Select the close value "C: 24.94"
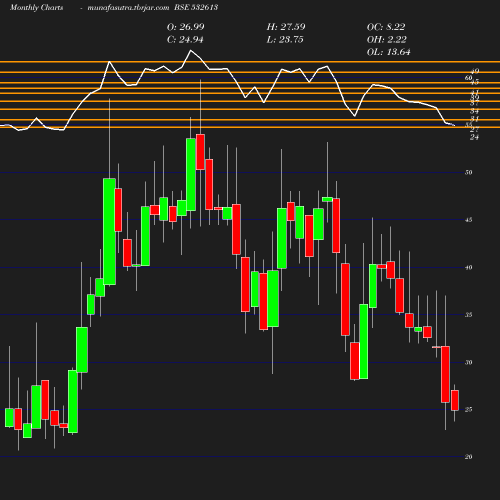The image size is (500, 500). 185,39
